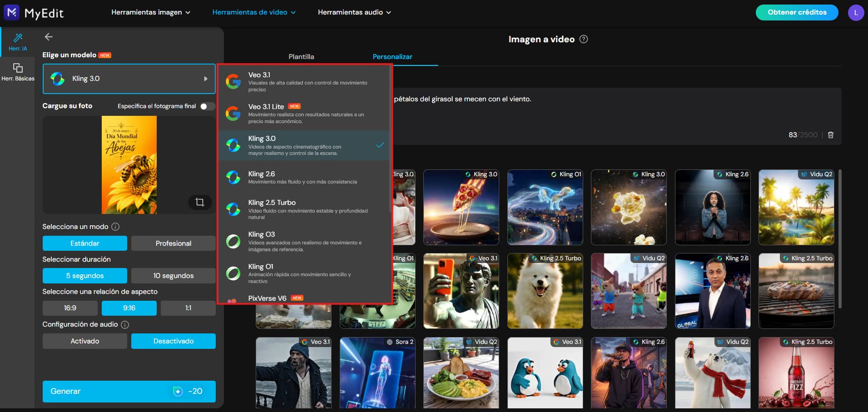Screen dimensions: 868x412
Task: Click the MyEdit logo icon
Action: pyautogui.click(x=12, y=12)
